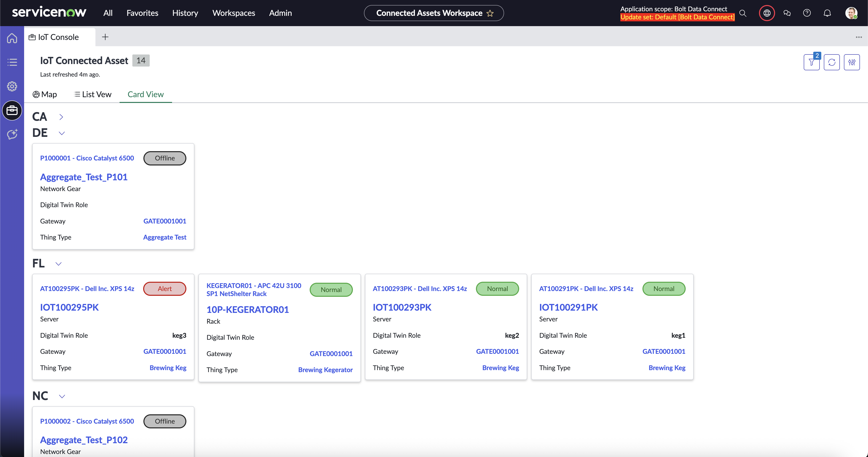868x457 pixels.
Task: Click the 'Last refreshed 4m ago.' text
Action: point(70,74)
